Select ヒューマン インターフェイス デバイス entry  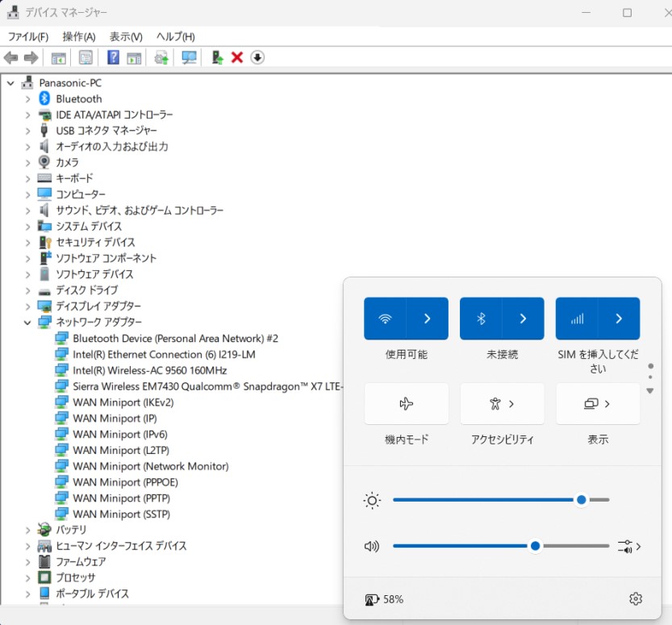121,546
